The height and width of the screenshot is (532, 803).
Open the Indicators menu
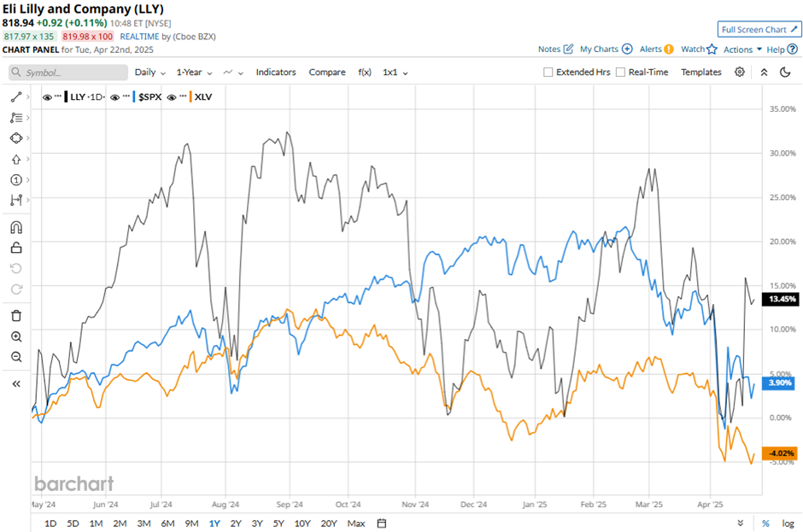[x=276, y=73]
